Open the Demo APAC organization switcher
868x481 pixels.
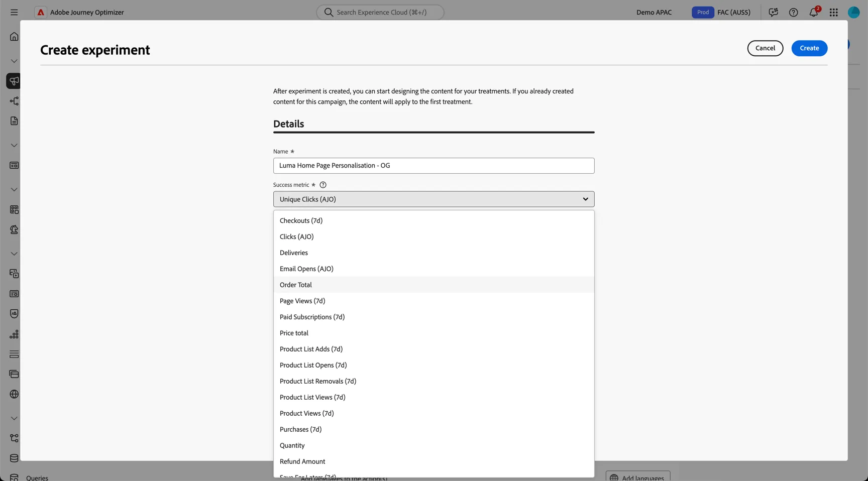654,12
